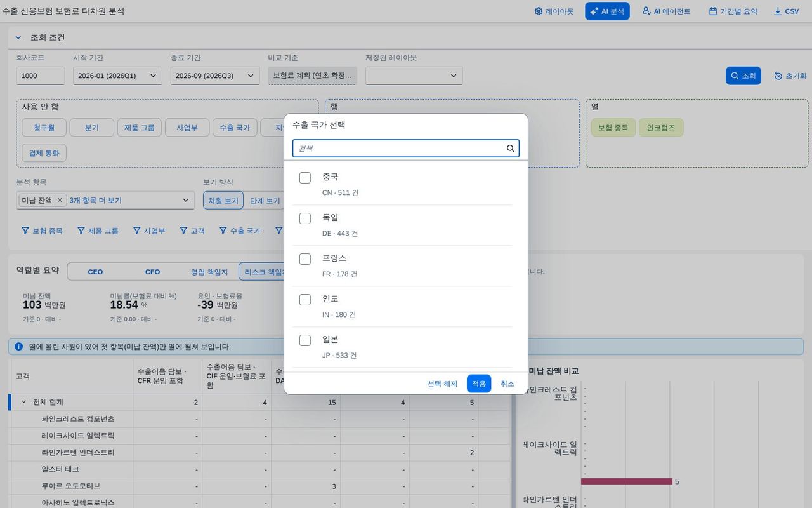Open the 사업부 filter funnel

pos(149,231)
